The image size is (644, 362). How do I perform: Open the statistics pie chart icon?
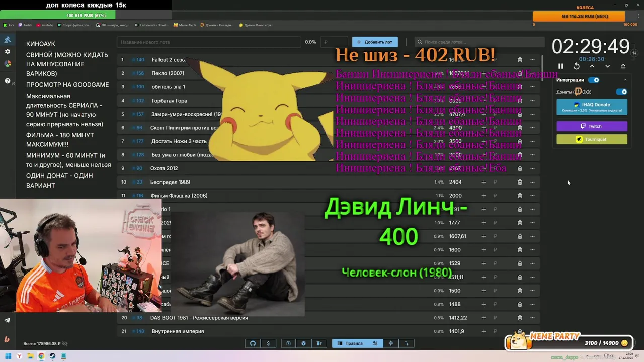tap(8, 64)
